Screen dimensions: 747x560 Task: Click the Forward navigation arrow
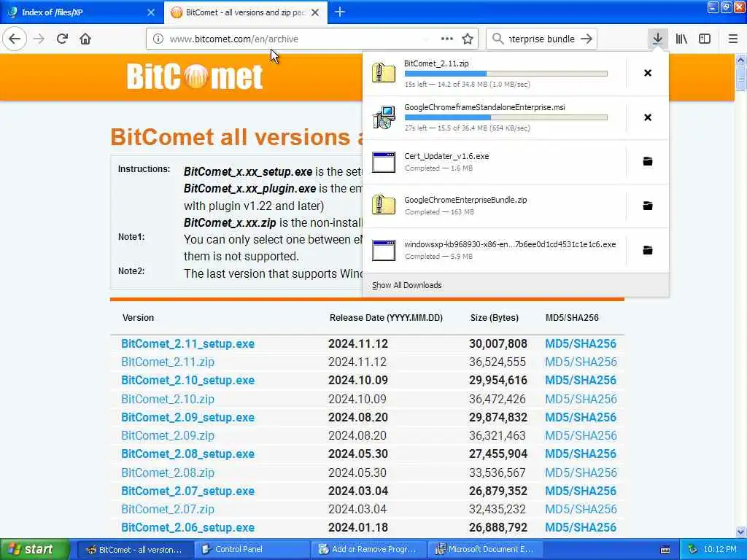pyautogui.click(x=39, y=39)
